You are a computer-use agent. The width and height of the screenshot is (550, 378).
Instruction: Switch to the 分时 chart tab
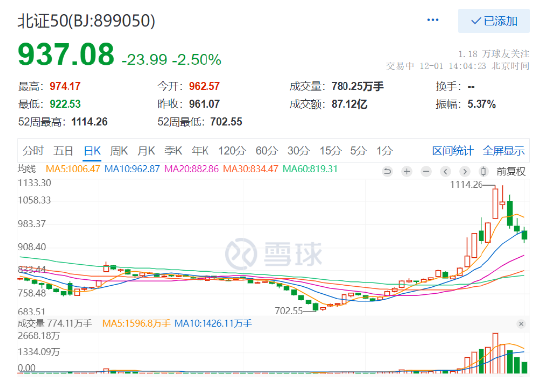click(x=33, y=151)
